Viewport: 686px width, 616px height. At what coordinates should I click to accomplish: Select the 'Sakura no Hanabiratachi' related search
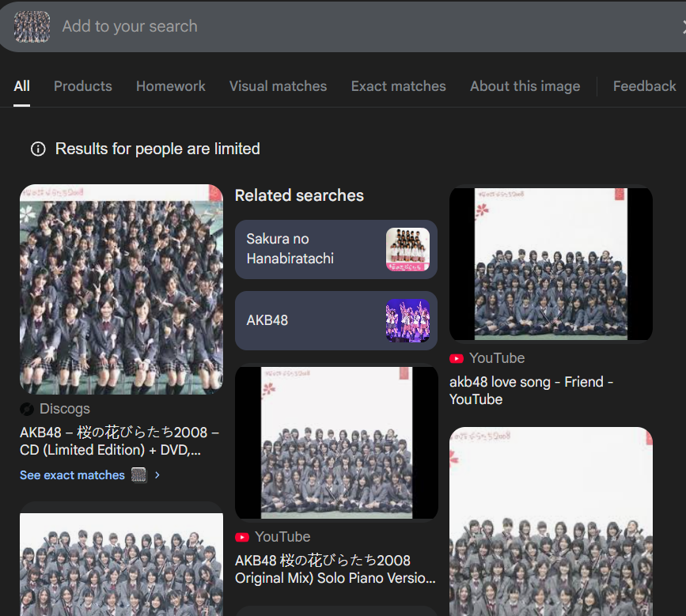click(x=336, y=249)
